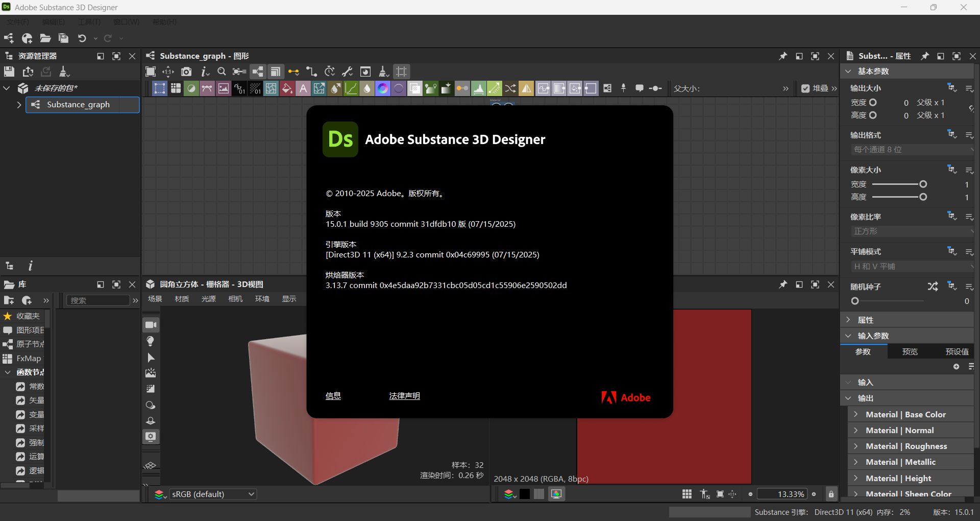Expand the 属性 section
980x521 pixels.
pos(848,320)
